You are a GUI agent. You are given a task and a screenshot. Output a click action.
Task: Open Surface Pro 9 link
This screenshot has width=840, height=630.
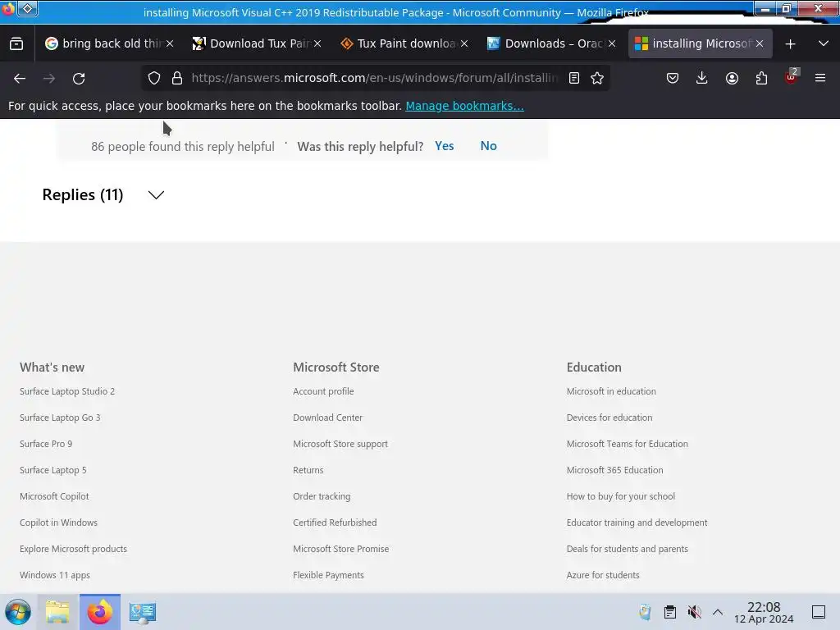(46, 444)
